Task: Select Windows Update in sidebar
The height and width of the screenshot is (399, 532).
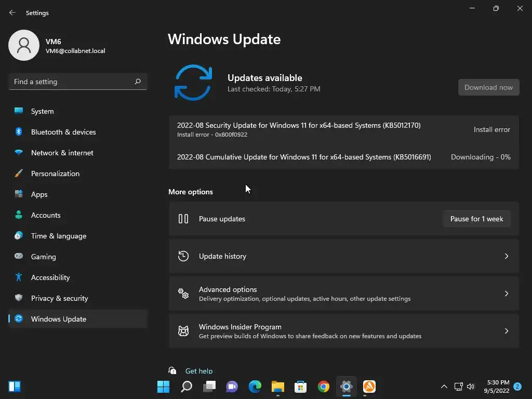Action: tap(78, 319)
